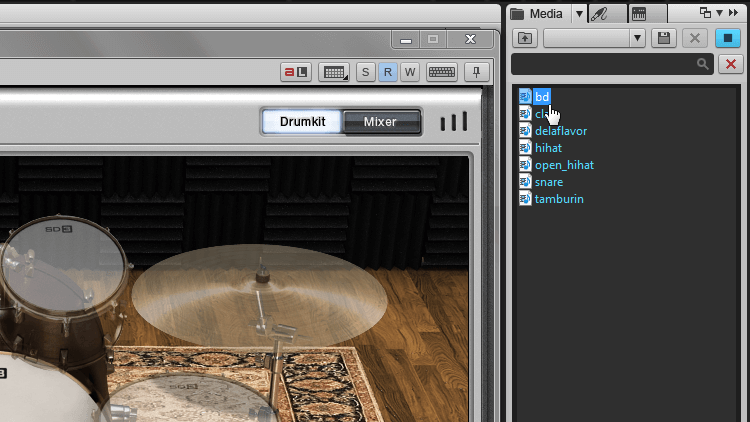
Task: Save media preset with floppy icon
Action: click(664, 38)
